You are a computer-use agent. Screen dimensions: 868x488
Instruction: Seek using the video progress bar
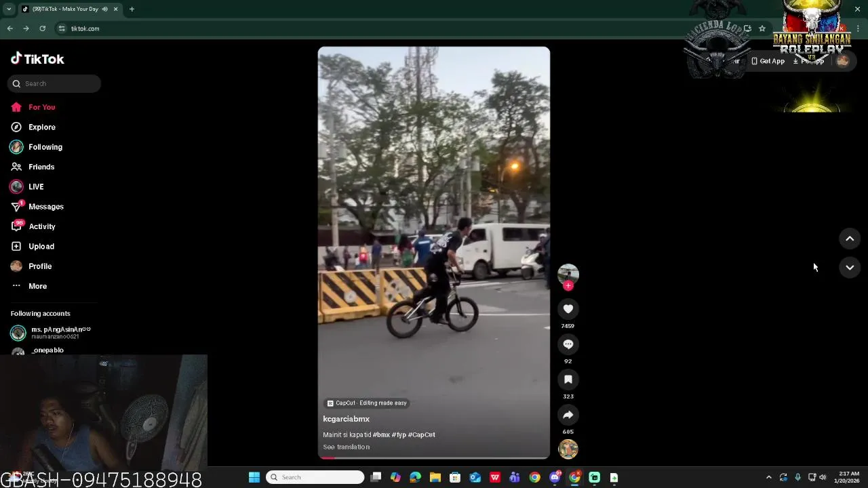click(434, 457)
